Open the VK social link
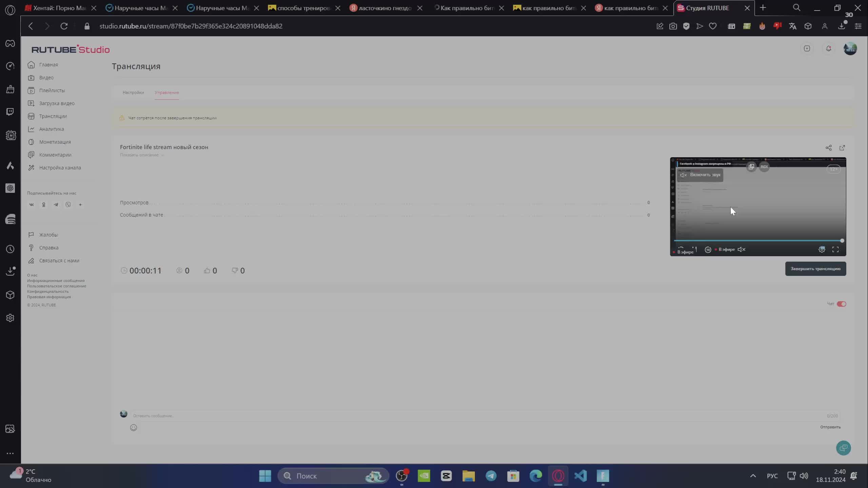868x488 pixels. 32,205
